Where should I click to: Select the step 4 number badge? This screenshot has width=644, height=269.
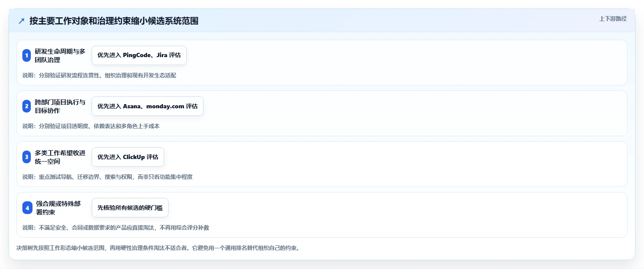[x=27, y=208]
